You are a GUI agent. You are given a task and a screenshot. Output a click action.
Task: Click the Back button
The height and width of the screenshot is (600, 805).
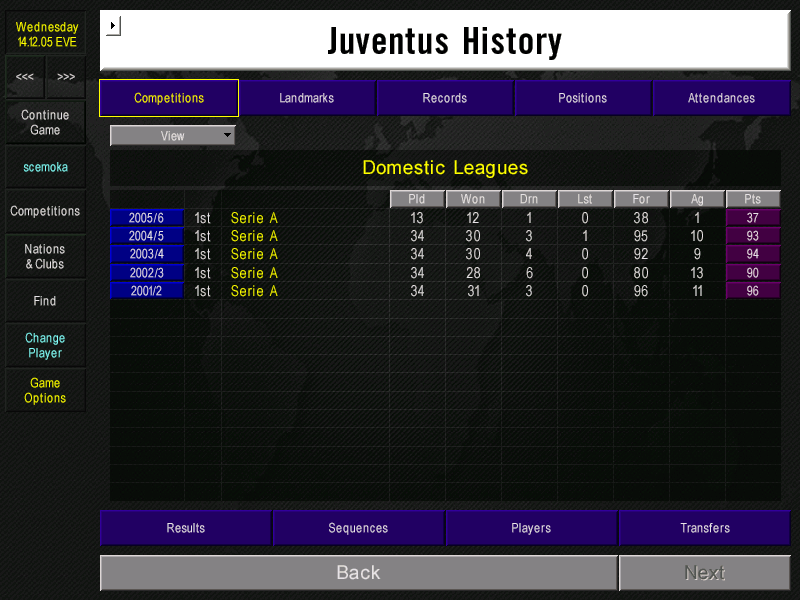click(358, 572)
